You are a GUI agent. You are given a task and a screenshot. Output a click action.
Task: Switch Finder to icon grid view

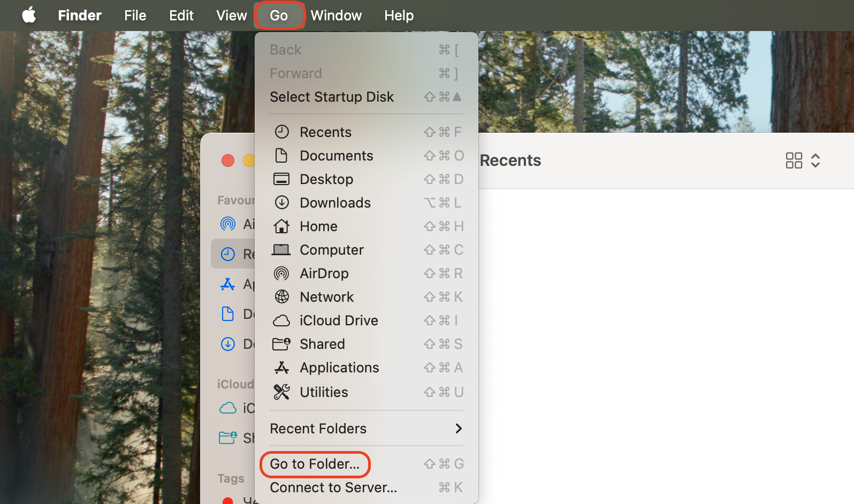point(794,161)
